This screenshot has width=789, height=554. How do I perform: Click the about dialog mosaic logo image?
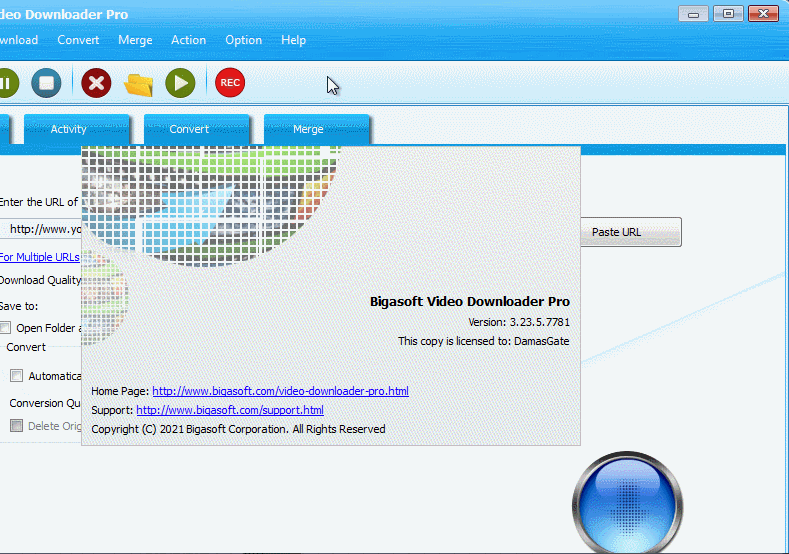(210, 206)
